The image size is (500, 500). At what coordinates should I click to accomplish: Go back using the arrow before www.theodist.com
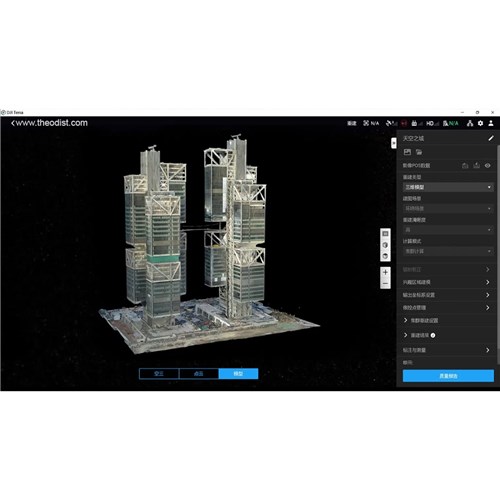pyautogui.click(x=13, y=123)
